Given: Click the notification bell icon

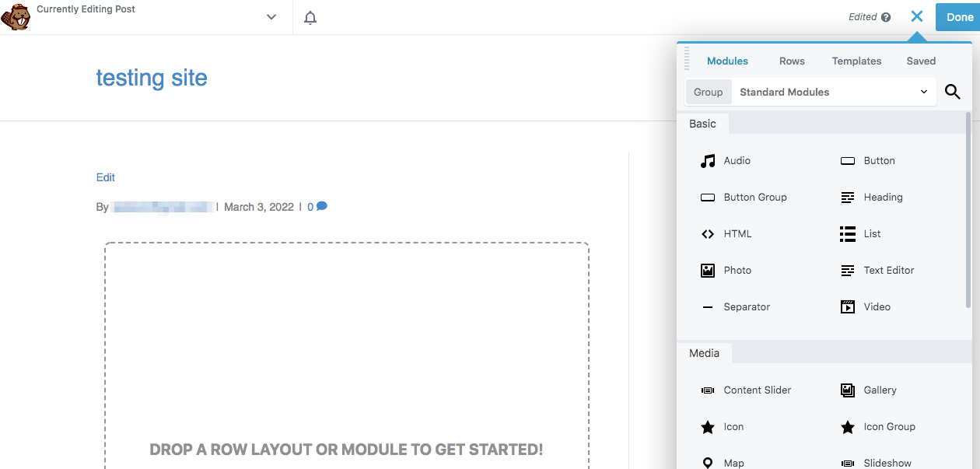Looking at the screenshot, I should point(310,17).
